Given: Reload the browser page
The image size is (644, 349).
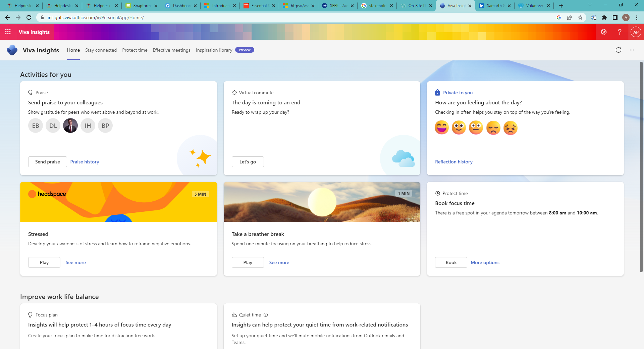Looking at the screenshot, I should tap(29, 17).
